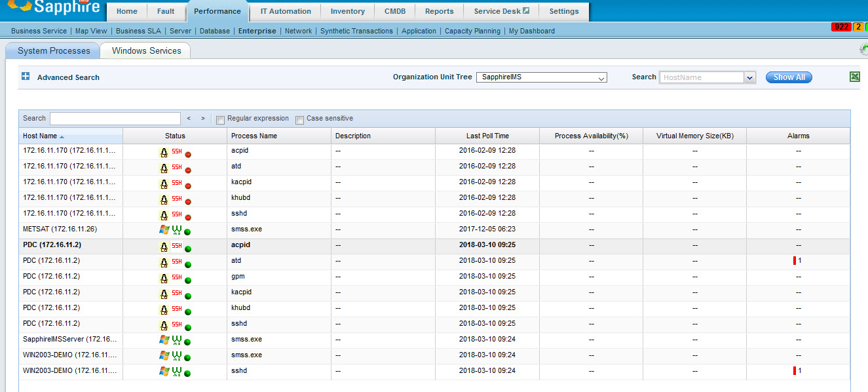This screenshot has width=868, height=392.
Task: Open the IT Automation top menu tab
Action: (286, 11)
